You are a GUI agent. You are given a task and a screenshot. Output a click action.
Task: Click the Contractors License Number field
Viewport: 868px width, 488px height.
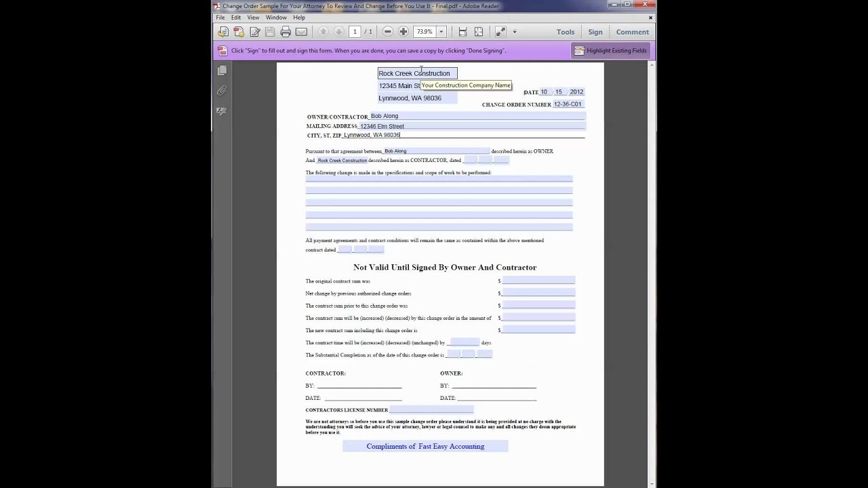[431, 409]
